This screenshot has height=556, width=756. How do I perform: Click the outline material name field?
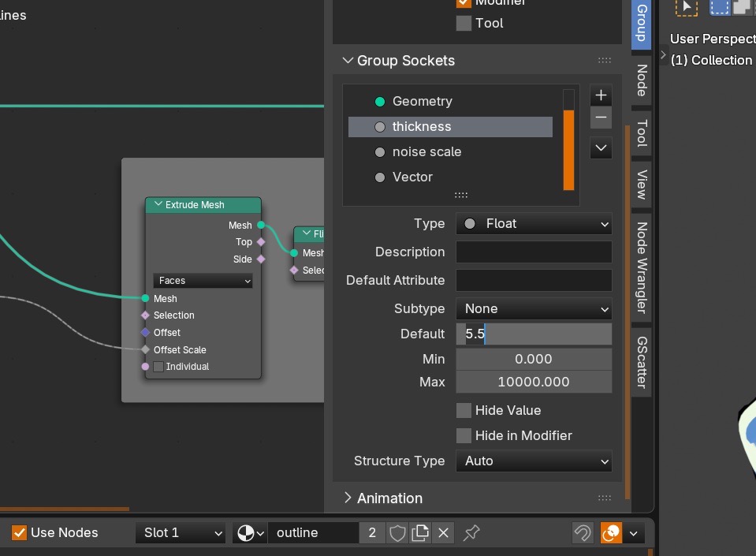[314, 533]
